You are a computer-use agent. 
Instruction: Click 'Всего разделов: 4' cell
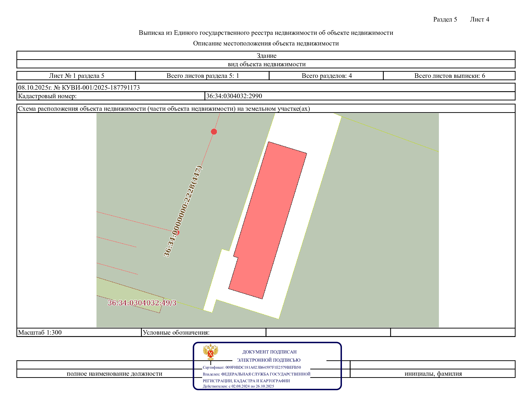[x=327, y=76]
